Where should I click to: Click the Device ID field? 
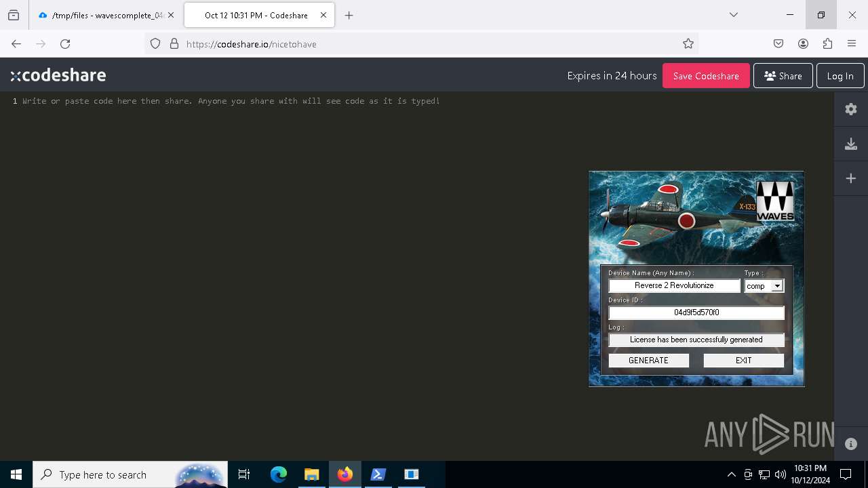point(696,313)
